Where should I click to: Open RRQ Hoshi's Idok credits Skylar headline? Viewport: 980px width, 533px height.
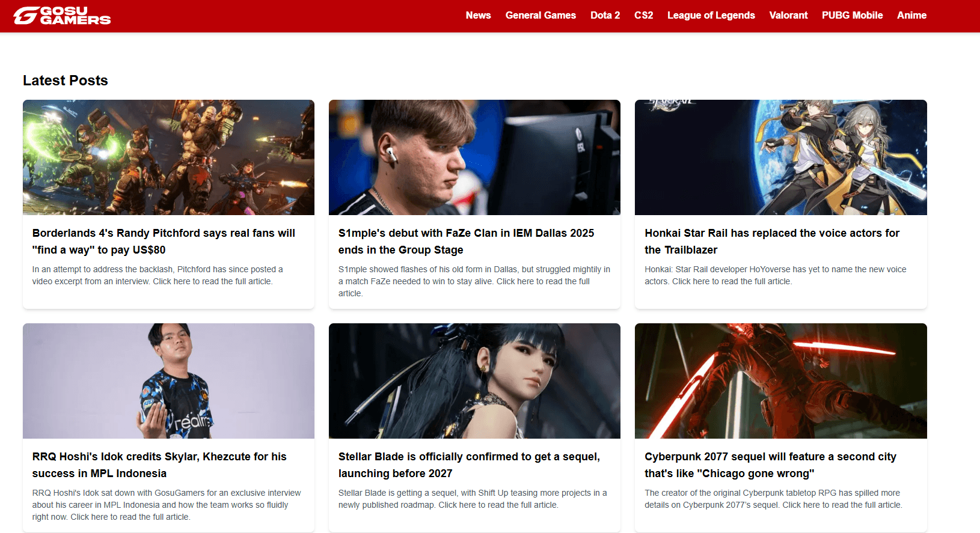click(159, 465)
